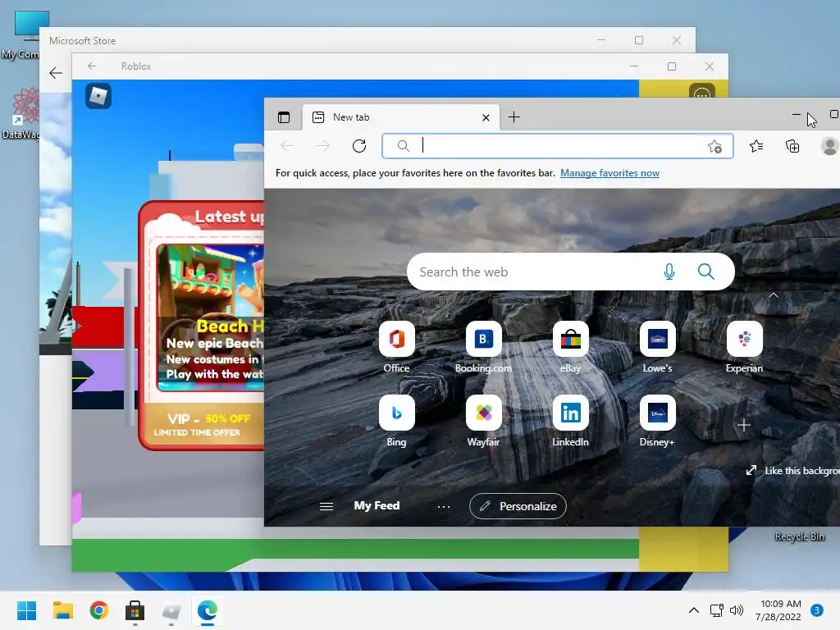Screen dimensions: 840x630
Task: Click Manage favorites now link
Action: click(x=609, y=173)
